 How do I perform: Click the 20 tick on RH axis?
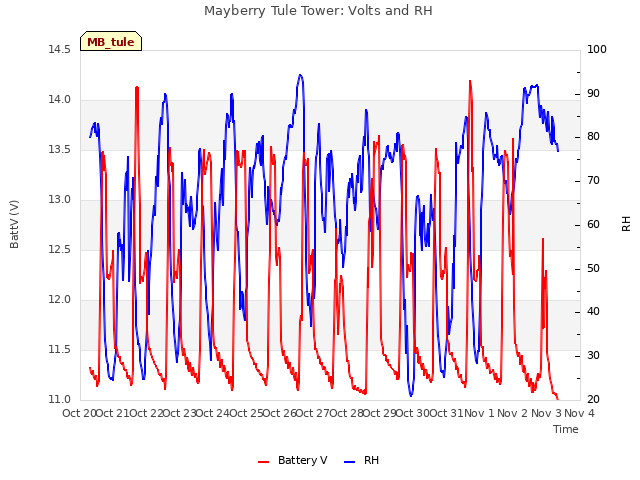pos(593,399)
